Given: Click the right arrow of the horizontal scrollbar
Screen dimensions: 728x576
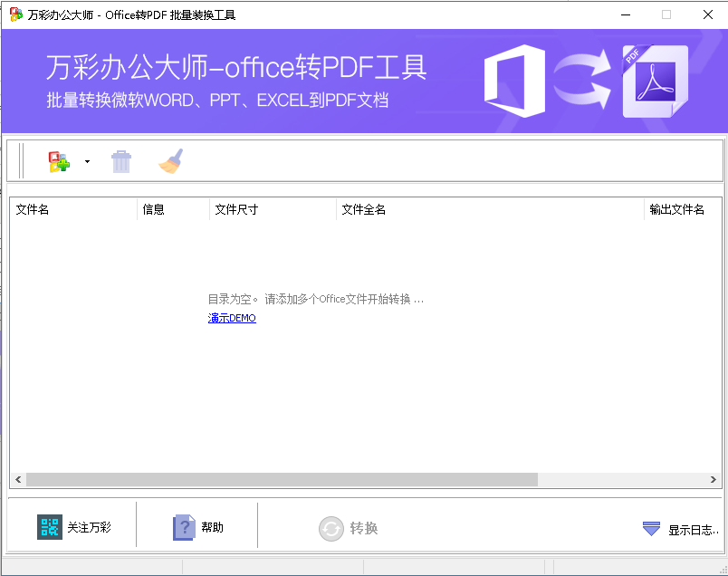Looking at the screenshot, I should pos(712,479).
